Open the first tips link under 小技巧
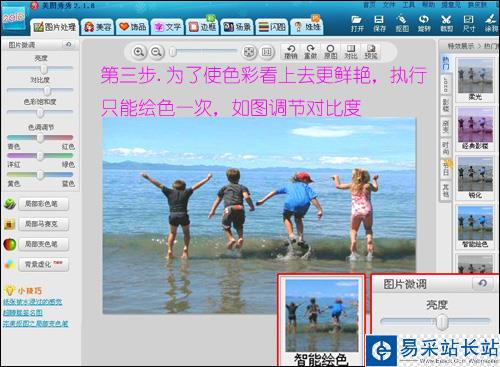The image size is (500, 367). pos(33,302)
